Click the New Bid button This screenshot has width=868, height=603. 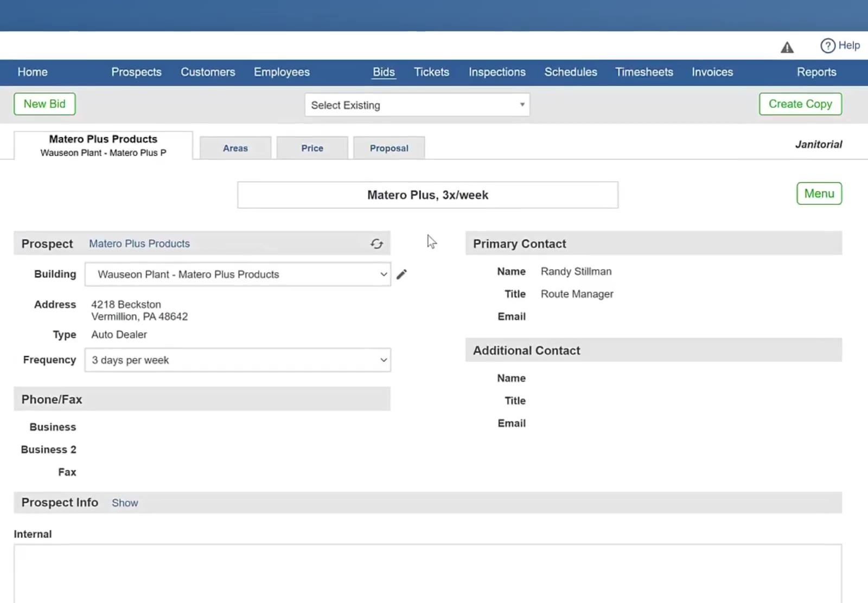tap(44, 104)
